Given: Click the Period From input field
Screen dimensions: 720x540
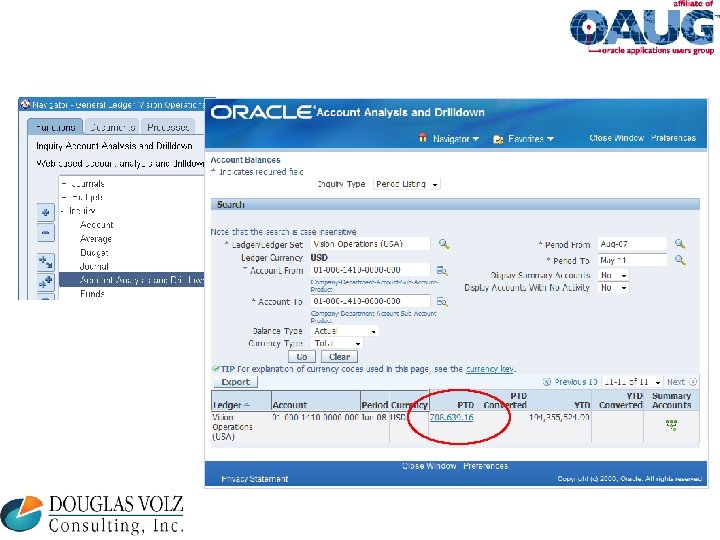Looking at the screenshot, I should pos(632,244).
